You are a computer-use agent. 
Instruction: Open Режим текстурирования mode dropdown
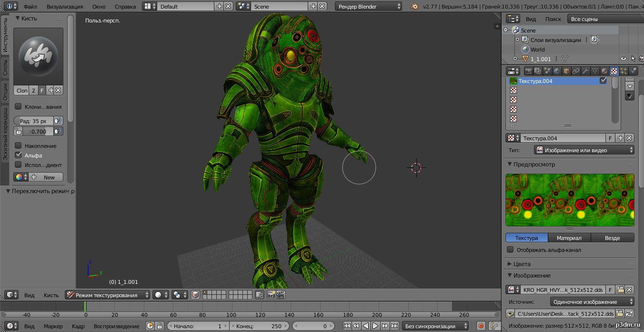click(x=108, y=295)
